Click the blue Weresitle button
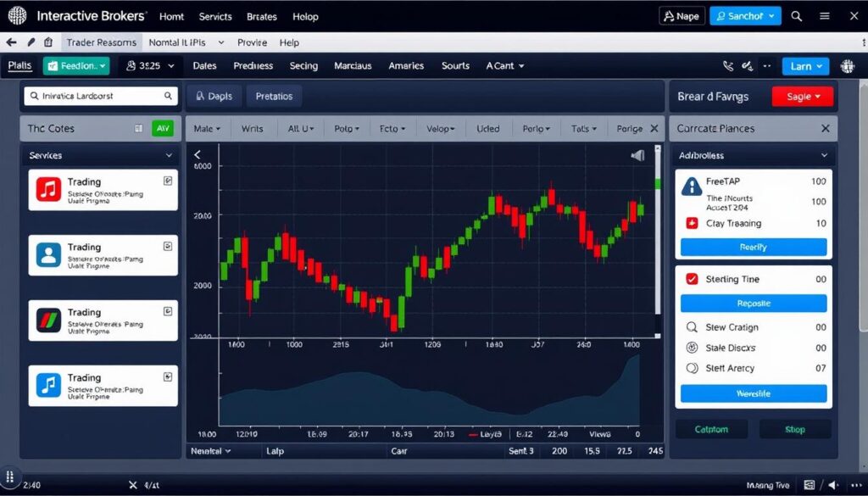 click(x=754, y=393)
